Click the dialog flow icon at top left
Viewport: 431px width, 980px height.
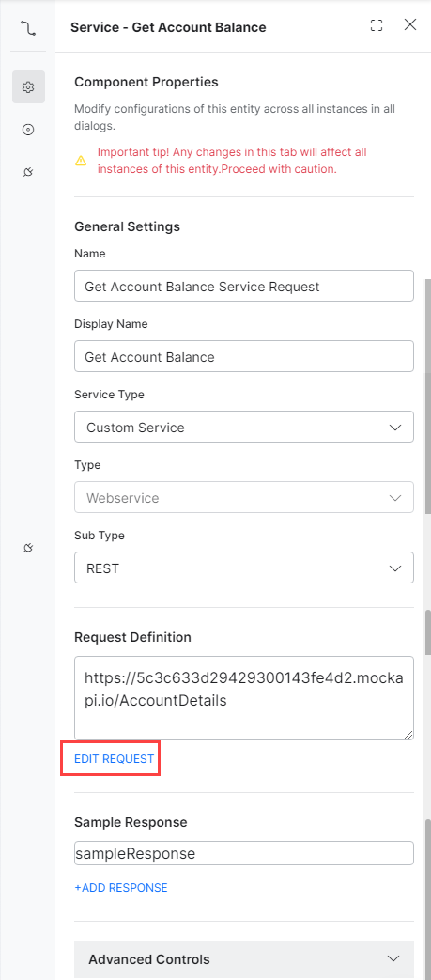tap(28, 27)
